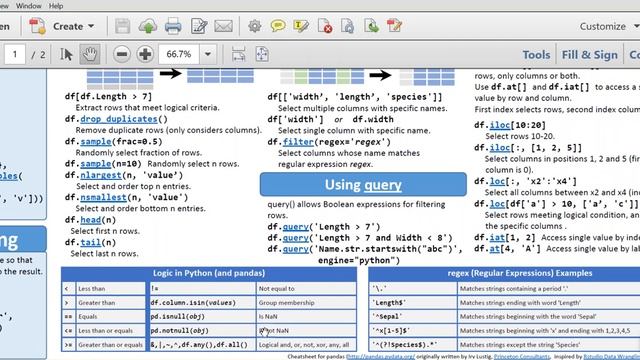Image resolution: width=640 pixels, height=360 pixels.
Task: Open the Create dropdown menu
Action: 73,26
